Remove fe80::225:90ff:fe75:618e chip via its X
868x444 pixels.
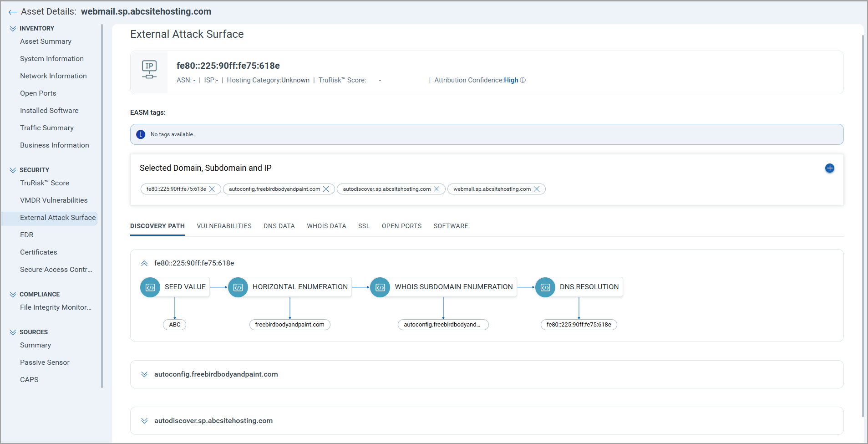point(212,189)
